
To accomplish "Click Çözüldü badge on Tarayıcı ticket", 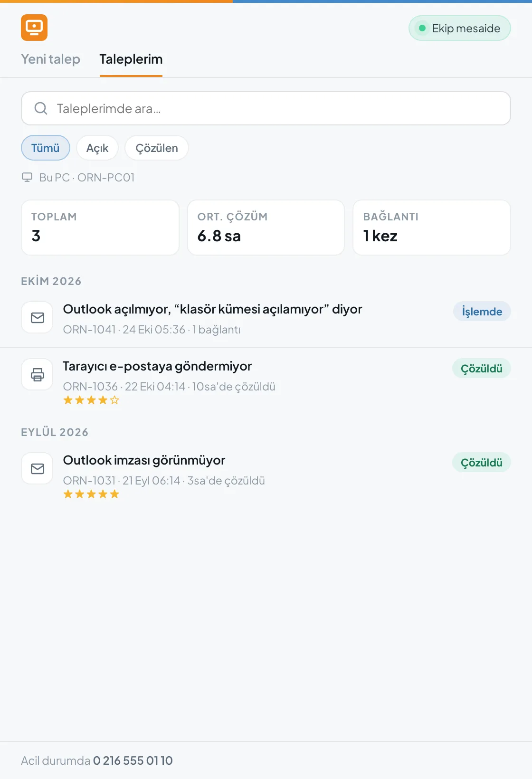I will 482,369.
